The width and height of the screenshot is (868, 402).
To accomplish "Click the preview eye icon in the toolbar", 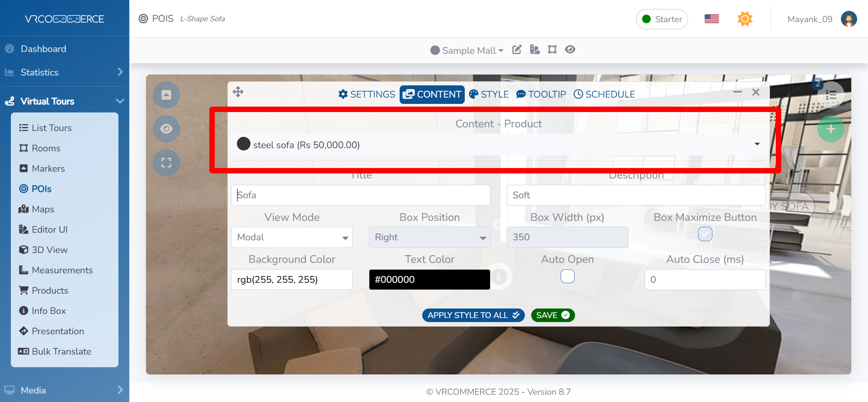I will 570,50.
